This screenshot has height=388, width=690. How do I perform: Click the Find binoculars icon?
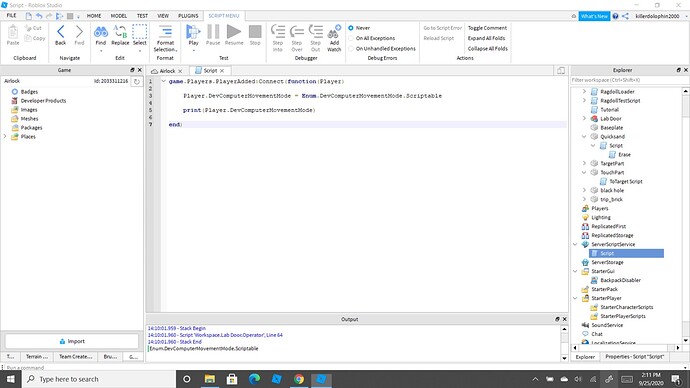[101, 32]
